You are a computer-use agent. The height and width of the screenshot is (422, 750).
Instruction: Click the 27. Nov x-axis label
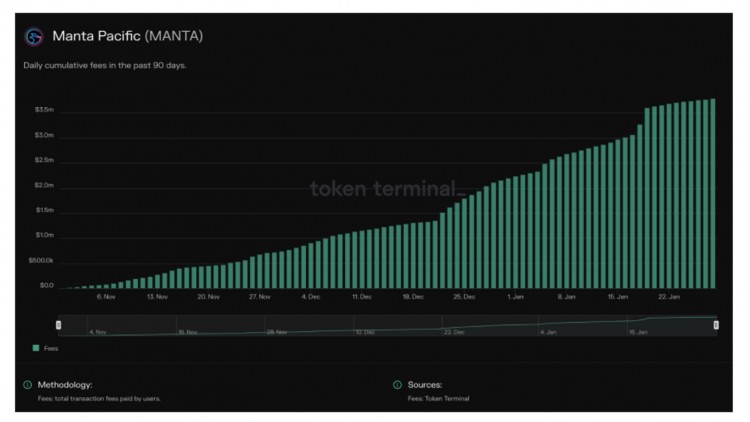click(x=260, y=297)
